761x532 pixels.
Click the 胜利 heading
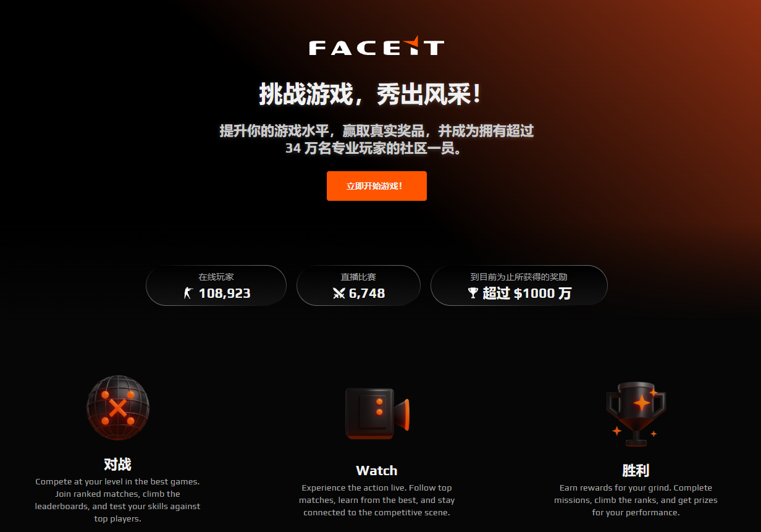(636, 471)
